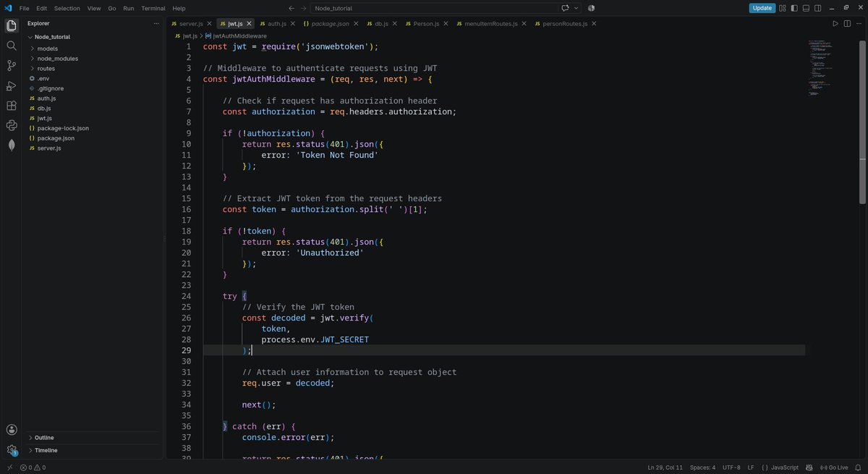Image resolution: width=868 pixels, height=474 pixels.
Task: Change Spaces: 4 indentation setting
Action: [702, 467]
